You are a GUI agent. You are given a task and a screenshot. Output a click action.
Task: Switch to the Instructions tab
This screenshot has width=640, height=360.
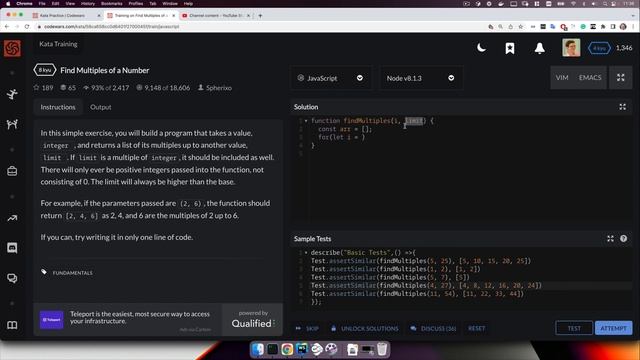tap(58, 107)
